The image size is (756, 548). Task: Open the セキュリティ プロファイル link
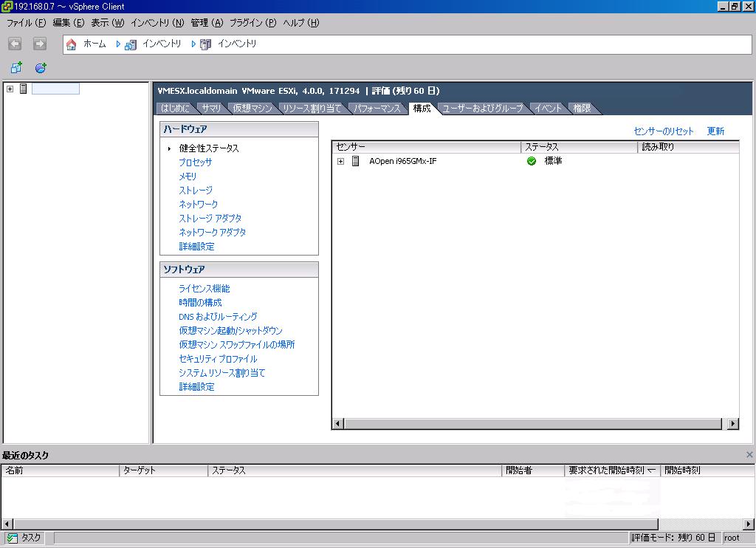(x=218, y=359)
